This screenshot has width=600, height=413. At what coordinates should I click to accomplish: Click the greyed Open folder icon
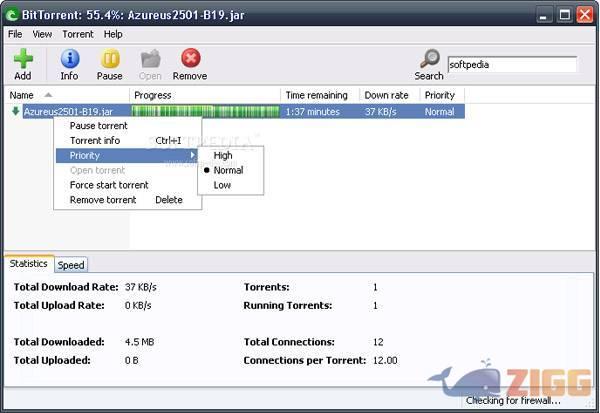pyautogui.click(x=150, y=59)
